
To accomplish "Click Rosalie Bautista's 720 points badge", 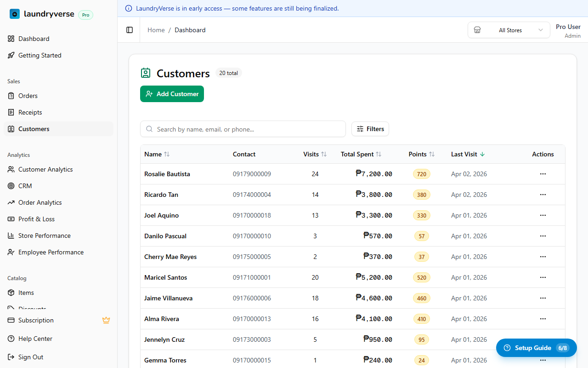I will click(x=421, y=174).
